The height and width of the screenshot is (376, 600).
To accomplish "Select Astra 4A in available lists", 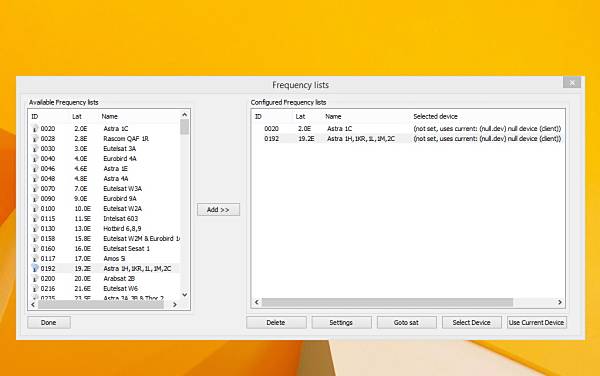I will pyautogui.click(x=104, y=178).
